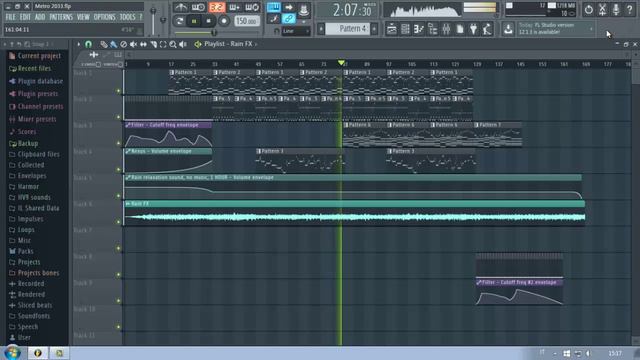
Task: Open the Mixer window icon
Action: (x=446, y=29)
